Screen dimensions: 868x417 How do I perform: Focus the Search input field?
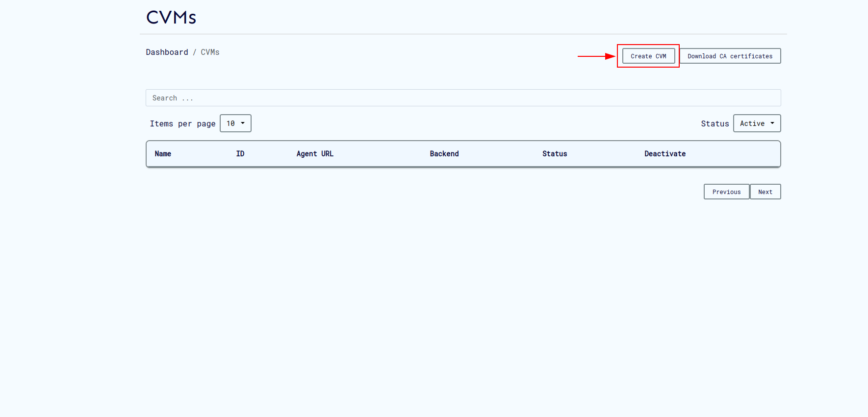tap(463, 98)
